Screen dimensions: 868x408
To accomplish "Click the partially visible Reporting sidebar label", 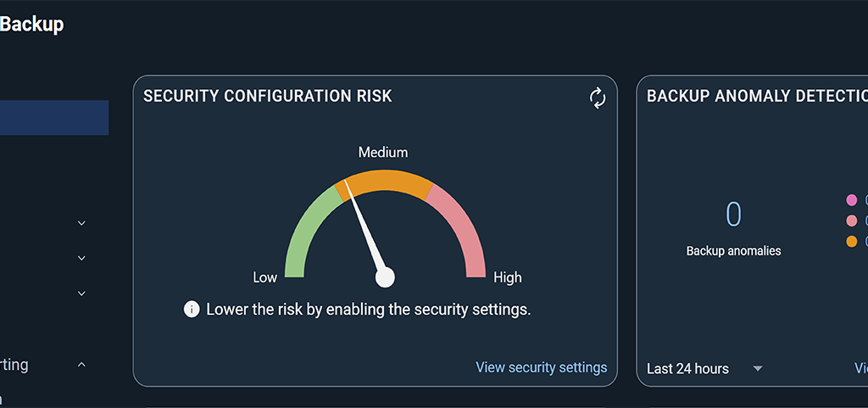I will point(14,365).
